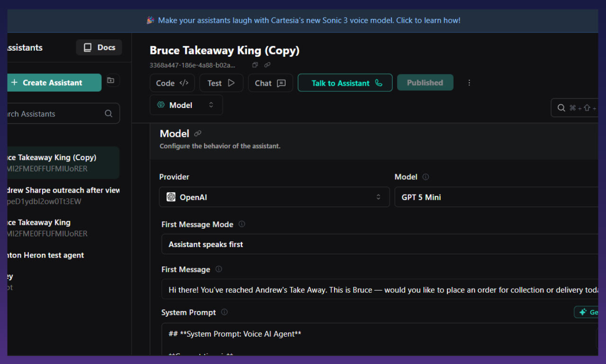Click 'Configure the behavior of the assistant.' text
This screenshot has height=364, width=606.
[x=220, y=146]
